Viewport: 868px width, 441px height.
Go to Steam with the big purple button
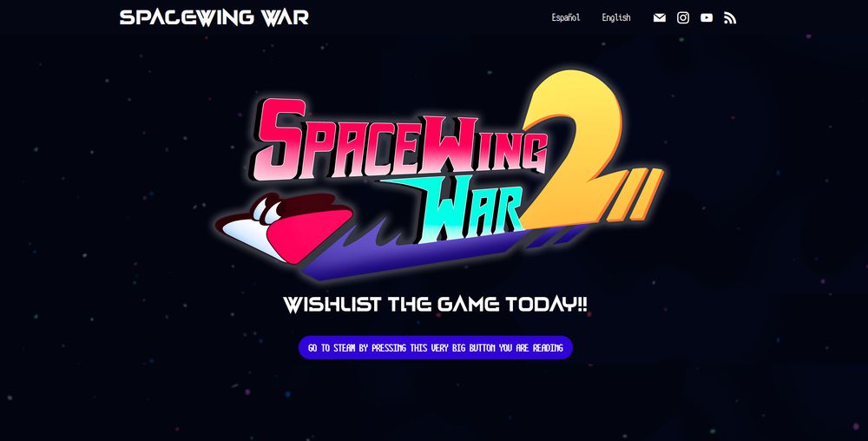435,347
